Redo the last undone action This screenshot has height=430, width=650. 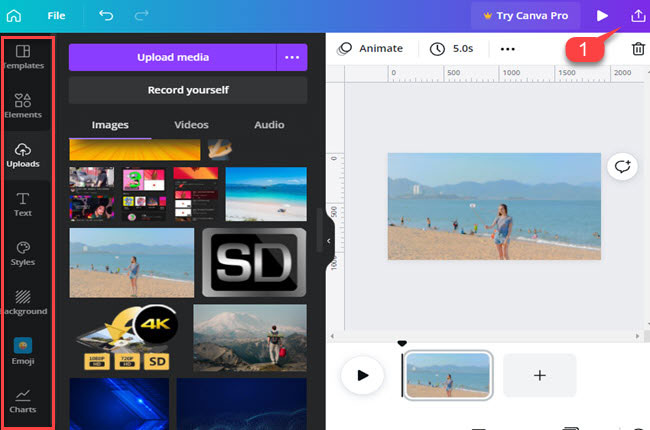click(141, 16)
